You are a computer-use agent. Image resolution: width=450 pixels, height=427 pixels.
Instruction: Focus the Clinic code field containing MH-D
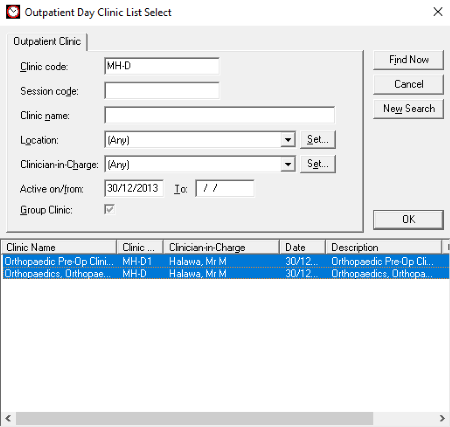162,66
